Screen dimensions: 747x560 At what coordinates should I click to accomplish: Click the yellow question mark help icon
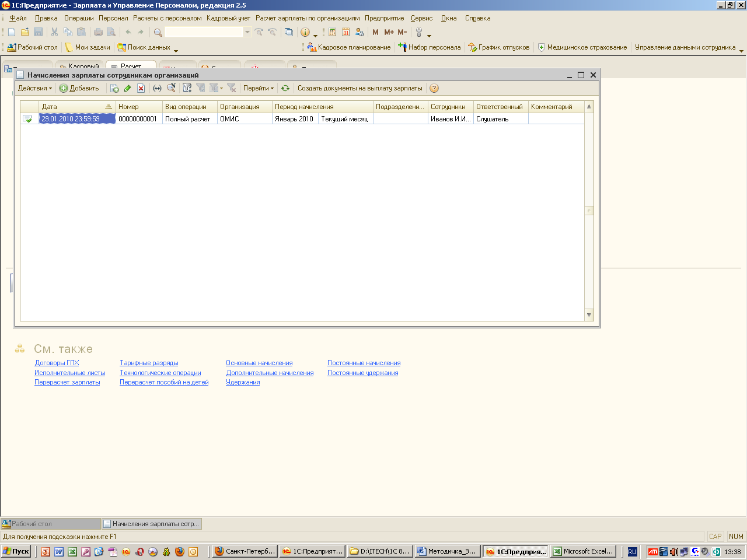pos(434,88)
